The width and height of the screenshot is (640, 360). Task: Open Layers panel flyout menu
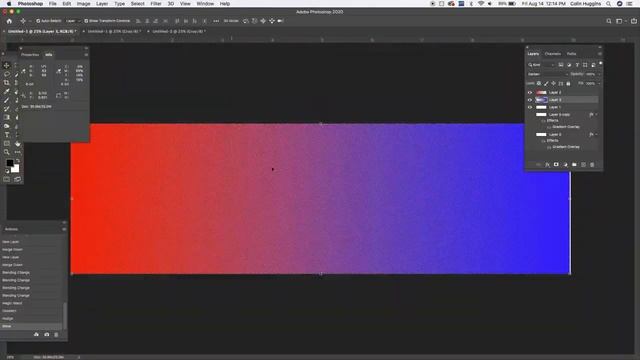600,54
